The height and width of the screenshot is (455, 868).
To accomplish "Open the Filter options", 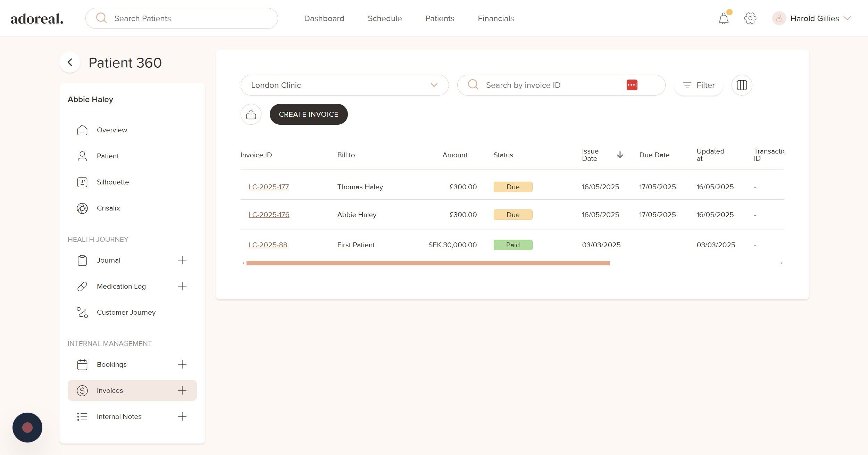I will [x=699, y=85].
